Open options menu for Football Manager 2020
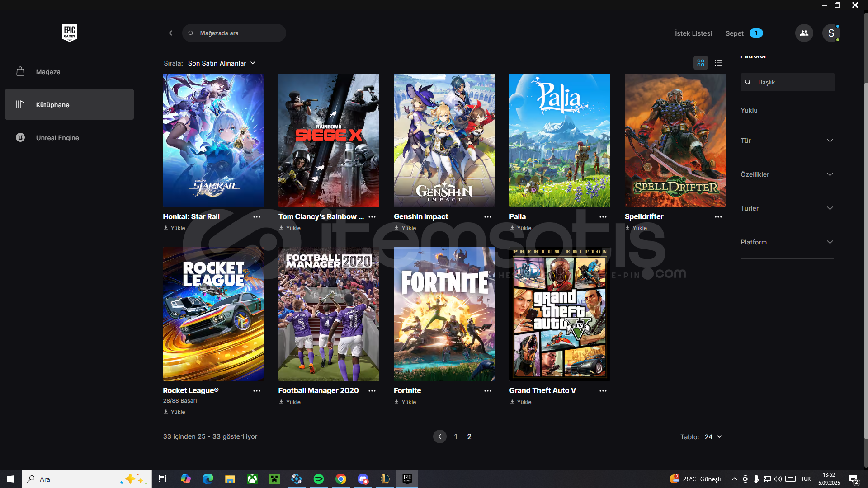The image size is (868, 488). (x=372, y=391)
